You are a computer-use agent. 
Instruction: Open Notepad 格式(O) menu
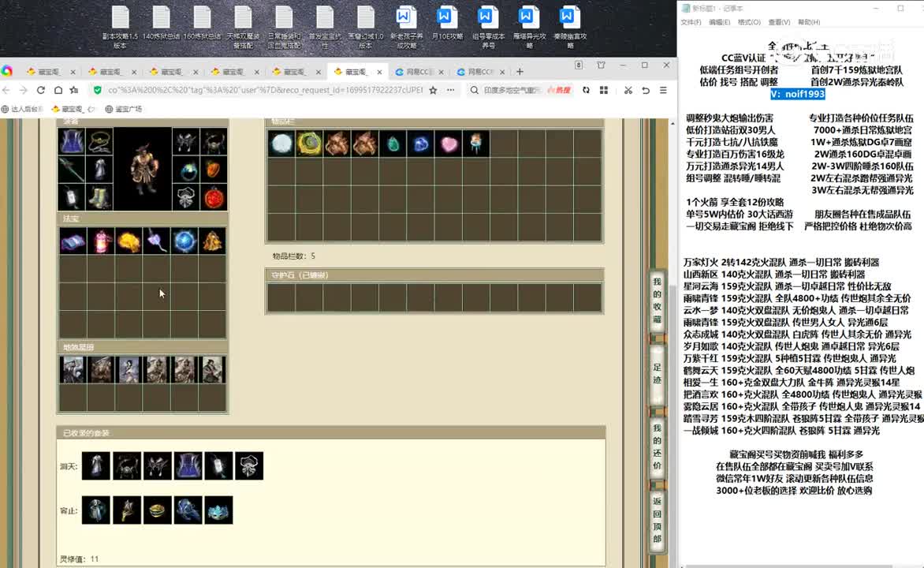749,22
